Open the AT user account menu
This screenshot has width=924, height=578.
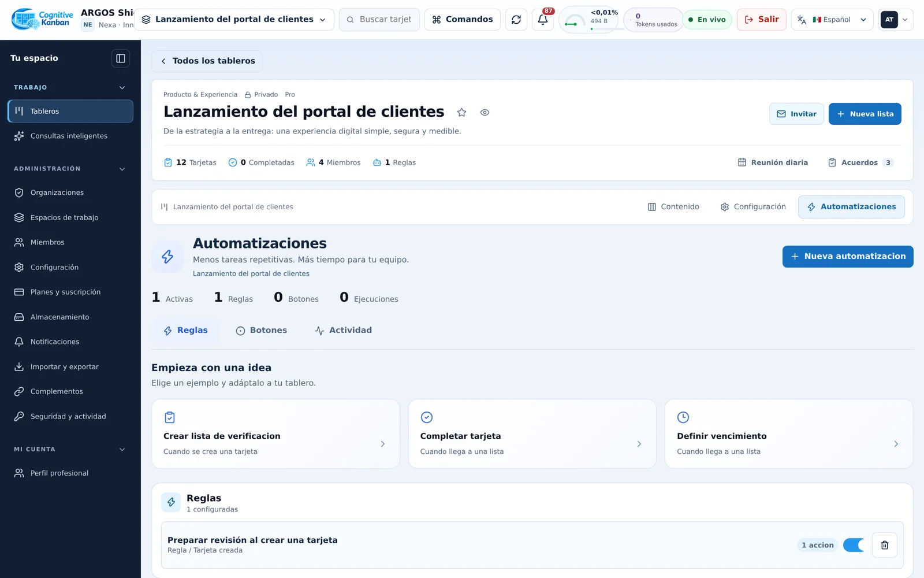(x=896, y=20)
